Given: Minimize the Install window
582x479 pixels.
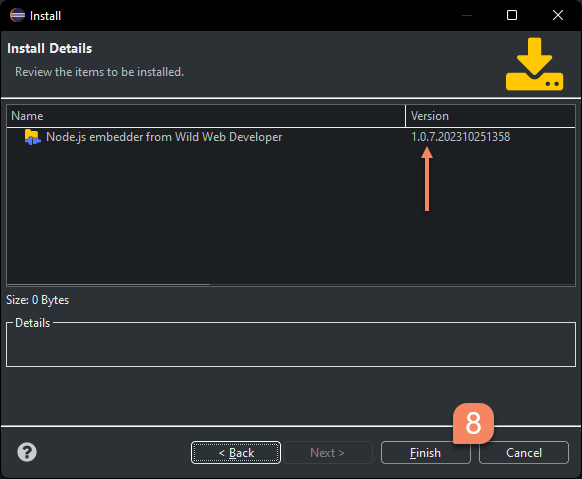Looking at the screenshot, I should coord(467,15).
